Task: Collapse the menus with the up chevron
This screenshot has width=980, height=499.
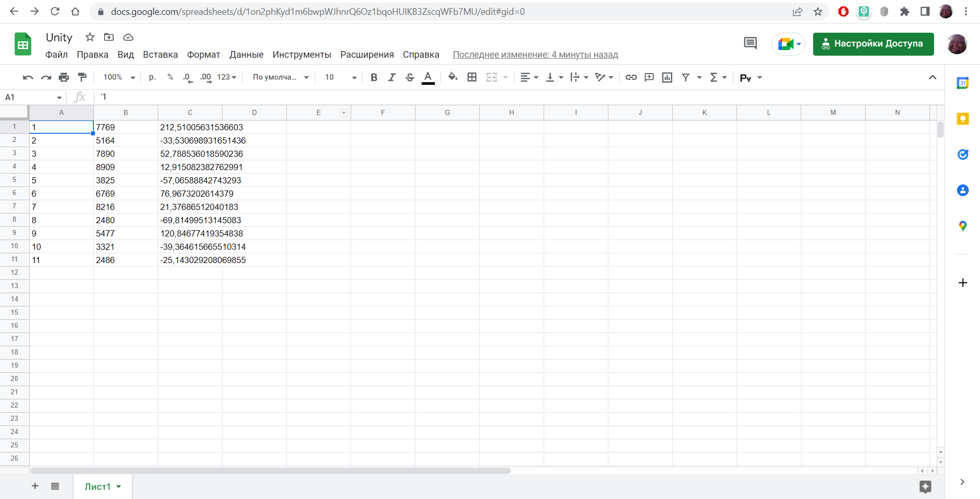Action: [933, 78]
